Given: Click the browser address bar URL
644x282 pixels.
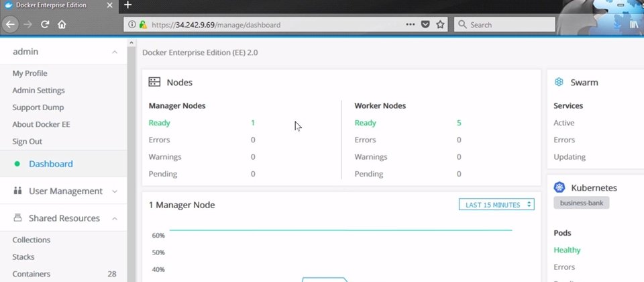Looking at the screenshot, I should pos(216,25).
